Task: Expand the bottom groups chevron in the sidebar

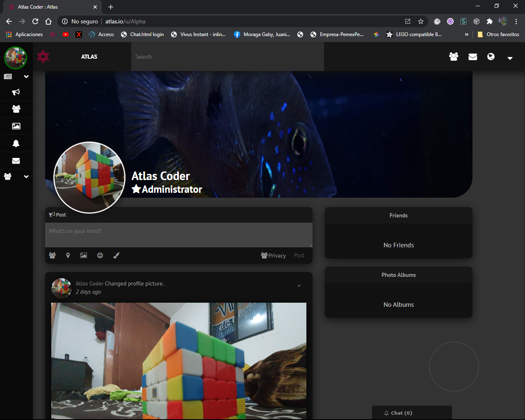Action: pyautogui.click(x=26, y=176)
